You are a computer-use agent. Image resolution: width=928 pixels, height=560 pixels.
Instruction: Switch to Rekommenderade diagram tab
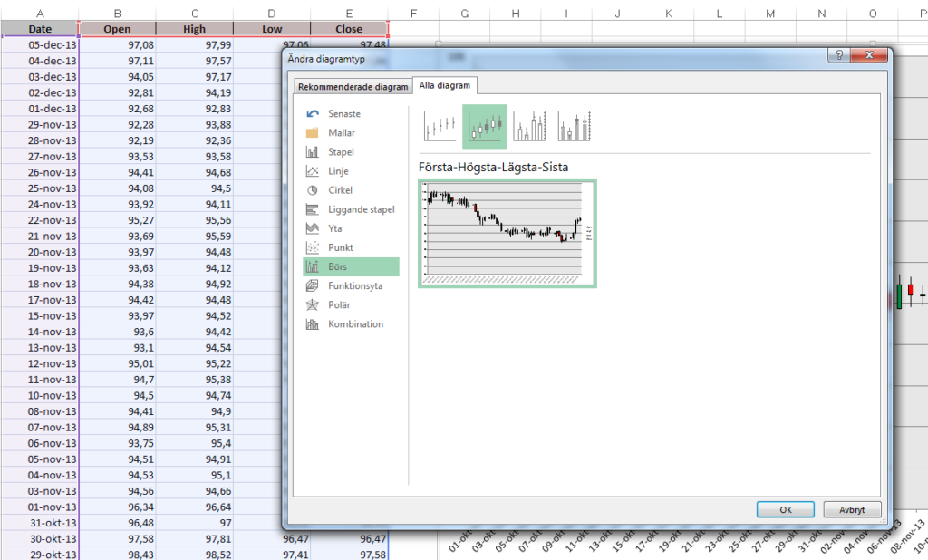point(353,86)
